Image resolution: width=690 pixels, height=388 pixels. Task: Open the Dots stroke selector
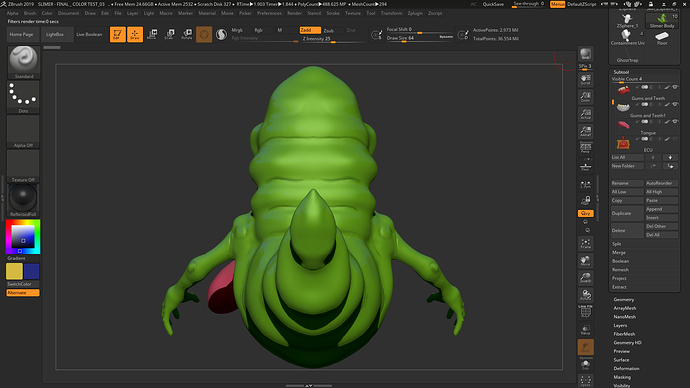[x=23, y=97]
